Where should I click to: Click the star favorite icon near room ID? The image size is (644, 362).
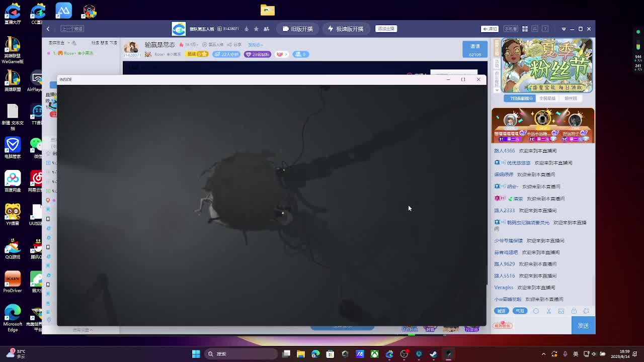256,29
